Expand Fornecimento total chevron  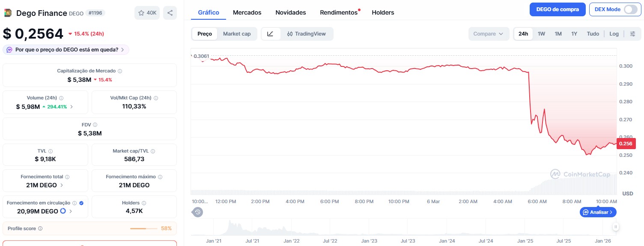[x=62, y=186]
